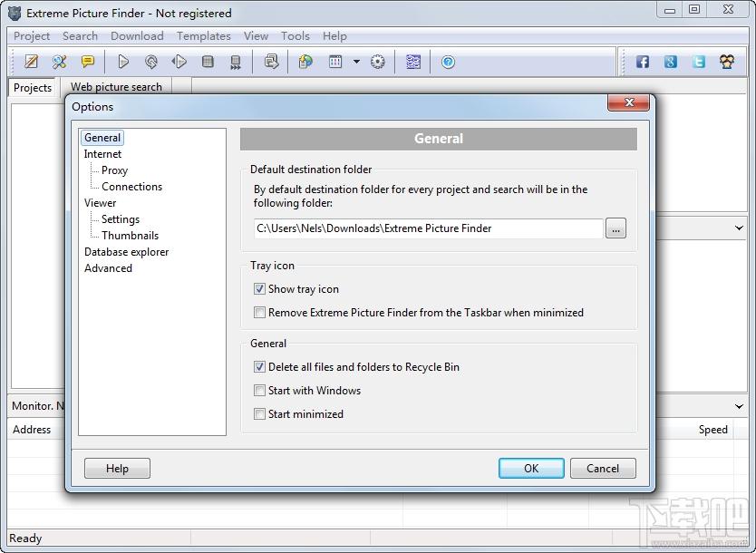This screenshot has height=553, width=756.
Task: Click the Google icon in toolbar
Action: pyautogui.click(x=671, y=62)
